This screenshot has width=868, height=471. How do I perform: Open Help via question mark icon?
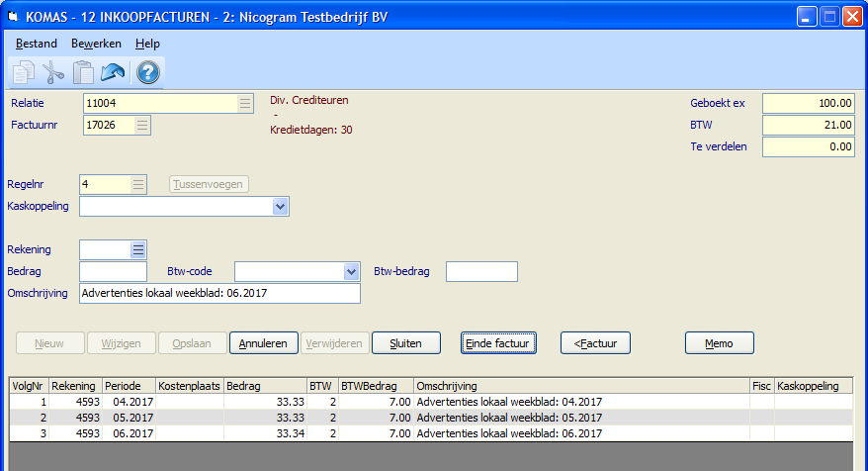(x=148, y=72)
